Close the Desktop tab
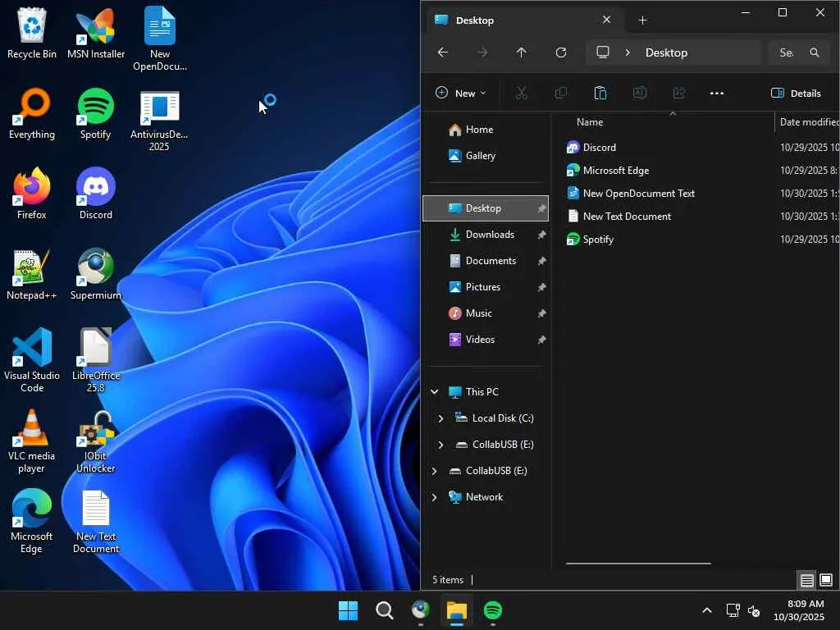The image size is (840, 630). (606, 20)
